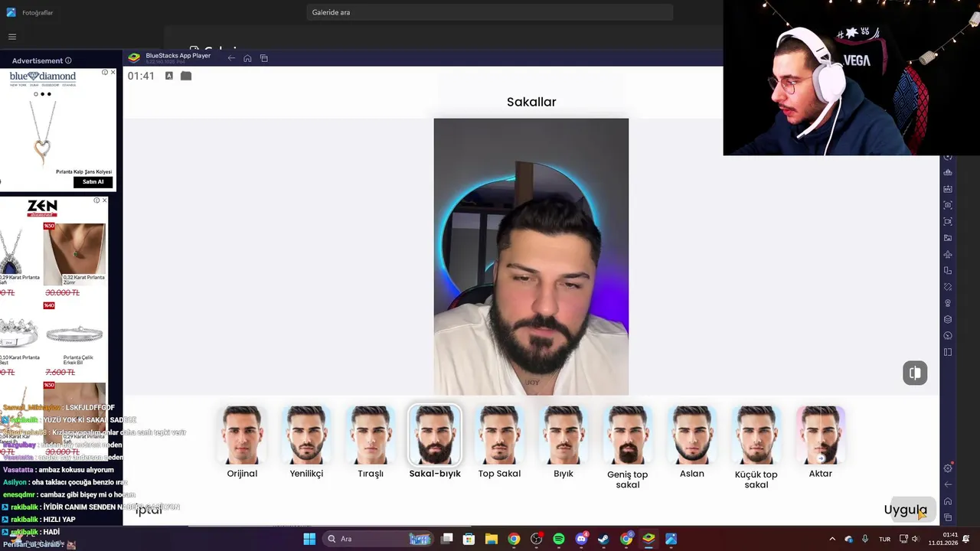Click the folder icon in Android status bar
The height and width of the screenshot is (551, 980).
click(186, 76)
